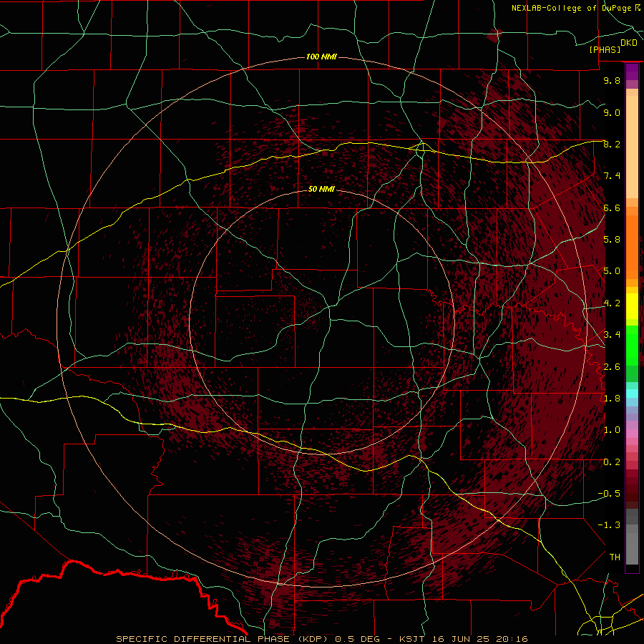Select the DKD label above the scale
Viewport: 644px width, 644px height.
[x=629, y=43]
